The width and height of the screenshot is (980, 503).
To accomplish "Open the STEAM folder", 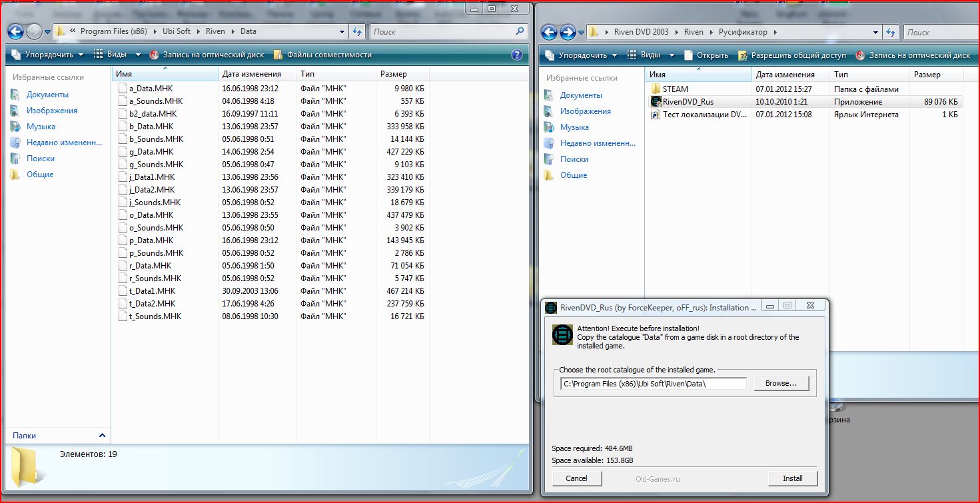I will point(675,89).
